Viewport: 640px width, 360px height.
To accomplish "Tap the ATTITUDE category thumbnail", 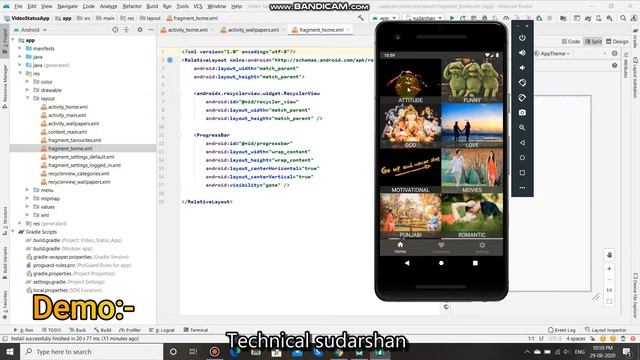I will point(410,80).
